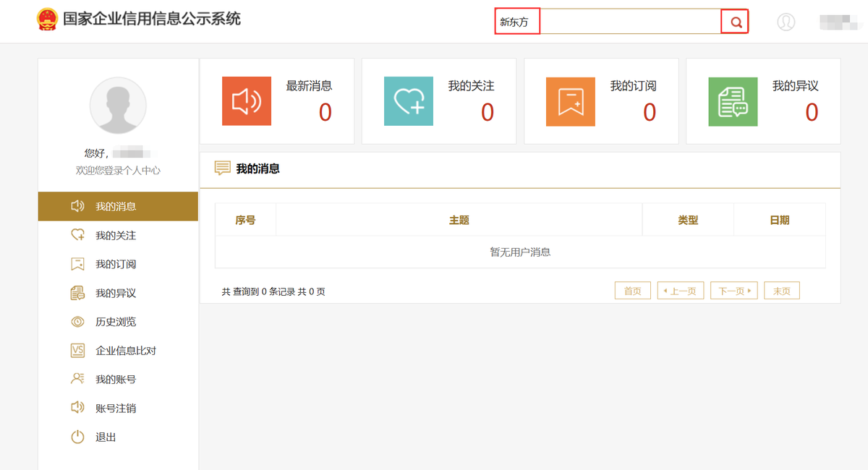Click the megaphone icon on 最新消息 card

(246, 101)
